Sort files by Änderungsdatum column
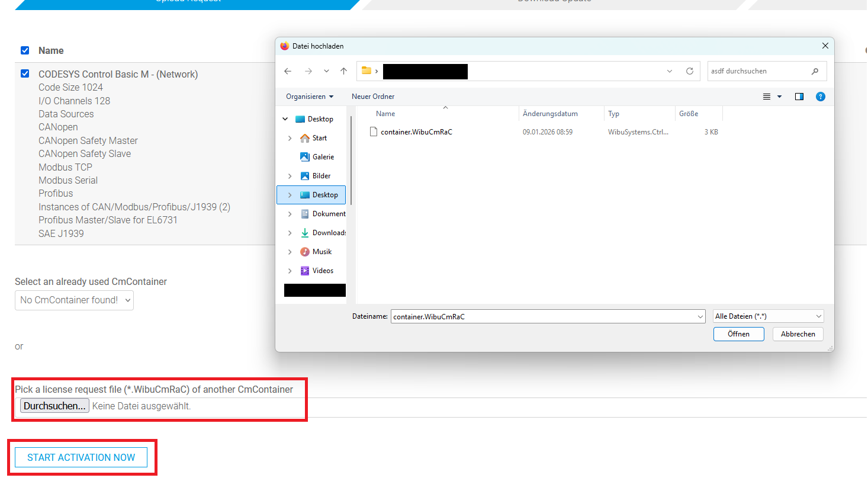The width and height of the screenshot is (868, 481). pyautogui.click(x=549, y=114)
